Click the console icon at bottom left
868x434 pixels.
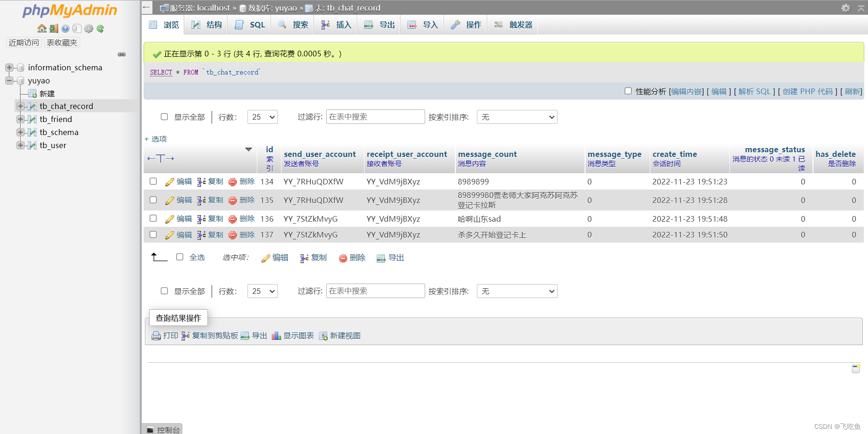click(x=150, y=430)
